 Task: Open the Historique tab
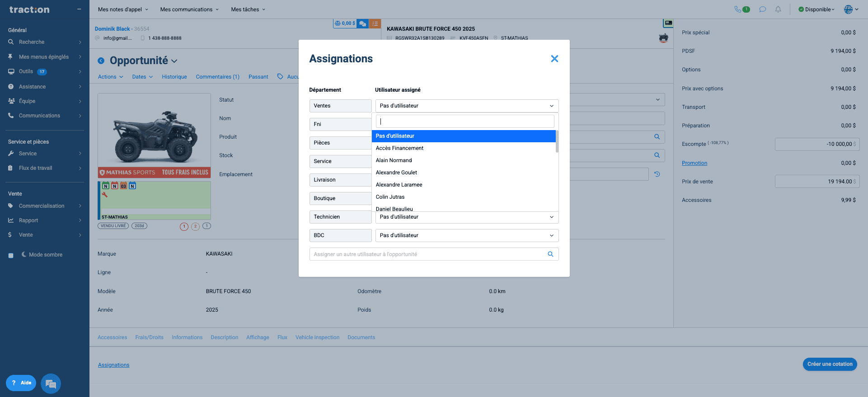click(x=174, y=77)
